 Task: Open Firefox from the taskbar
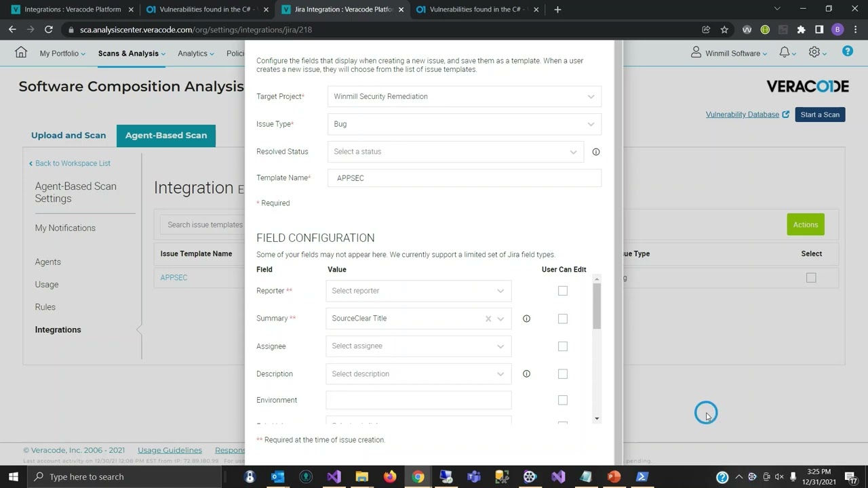click(390, 476)
